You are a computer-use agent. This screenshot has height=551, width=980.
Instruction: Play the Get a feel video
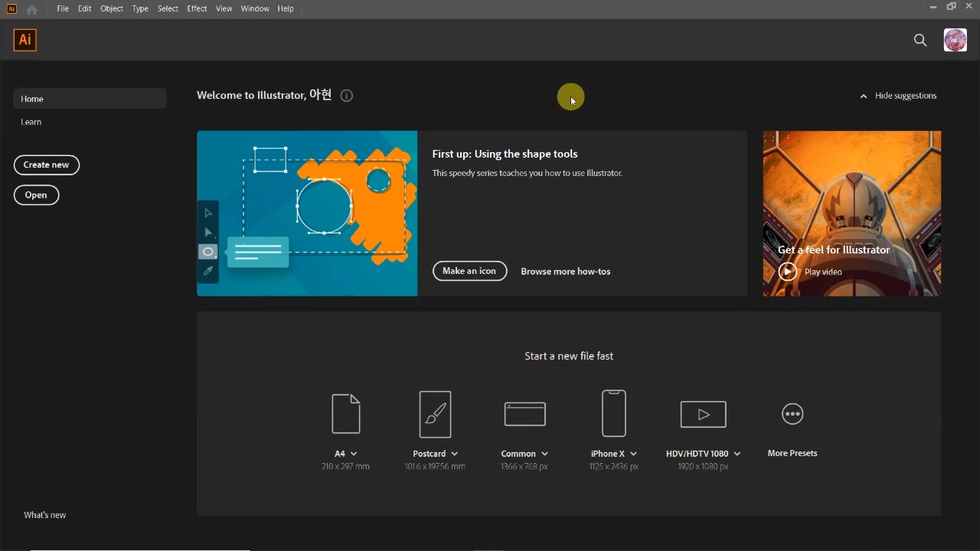coord(788,272)
